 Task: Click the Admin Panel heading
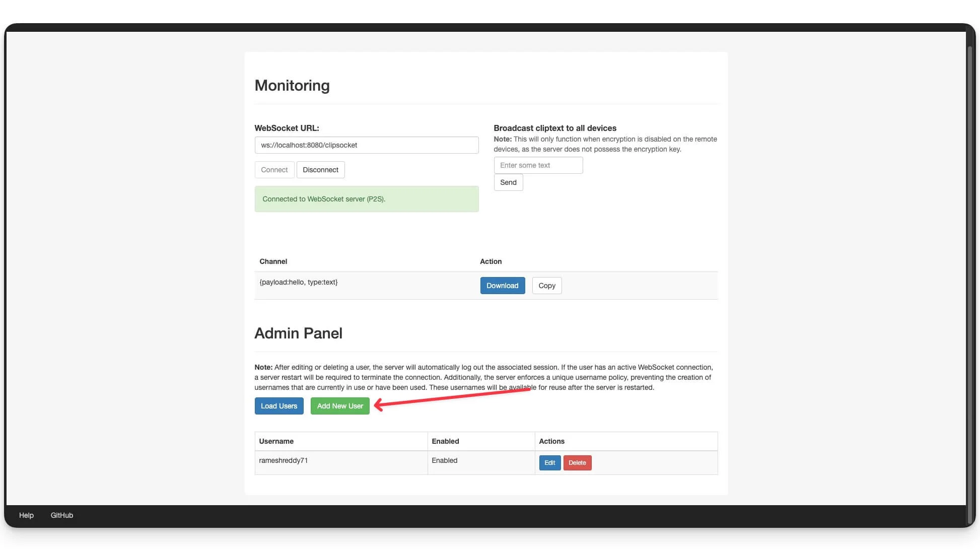[298, 333]
